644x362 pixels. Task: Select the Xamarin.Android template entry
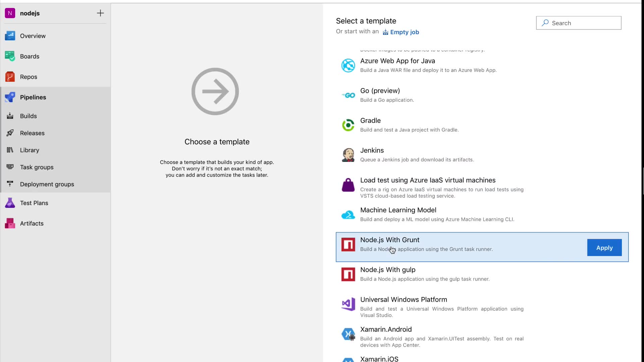pyautogui.click(x=386, y=329)
